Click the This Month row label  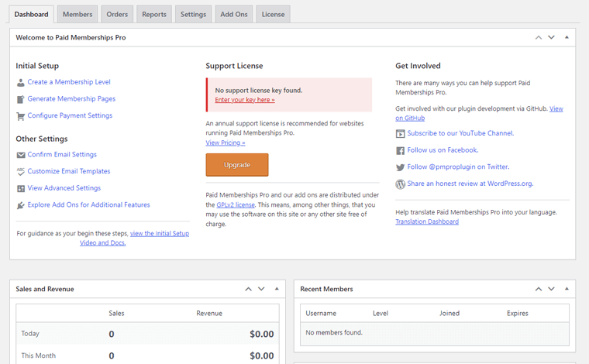click(38, 355)
